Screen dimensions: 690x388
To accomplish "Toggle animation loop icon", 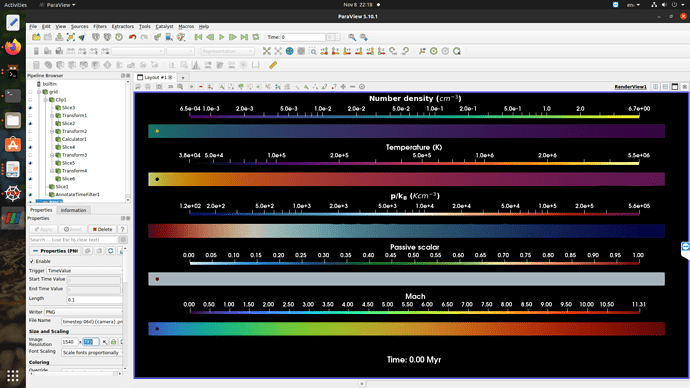I will pos(256,37).
